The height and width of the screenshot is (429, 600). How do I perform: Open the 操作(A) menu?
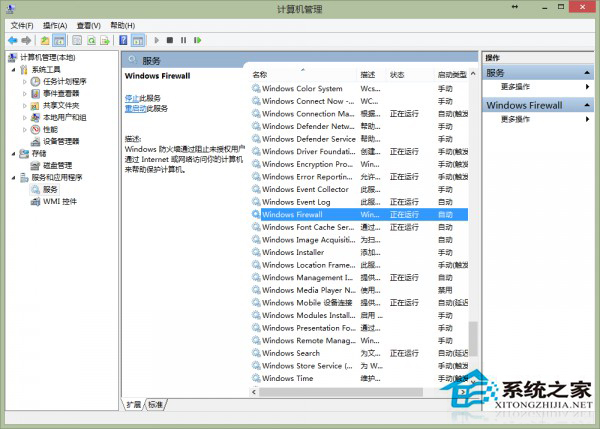(x=55, y=25)
